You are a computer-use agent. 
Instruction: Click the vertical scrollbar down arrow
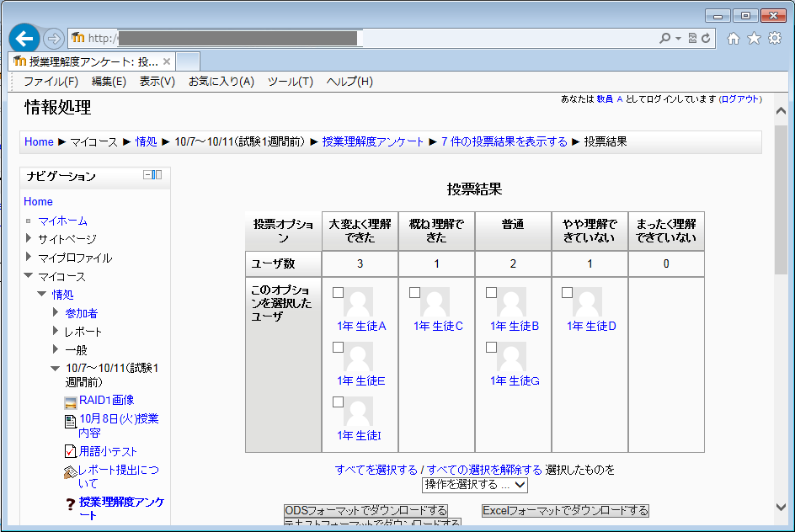[781, 507]
